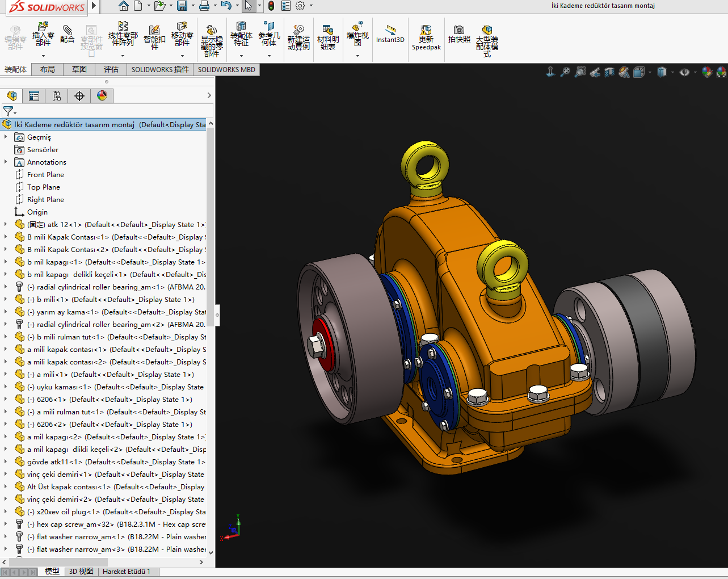Toggle Large Assembly Mode (大型装配体模式)
The height and width of the screenshot is (579, 728).
(x=487, y=35)
